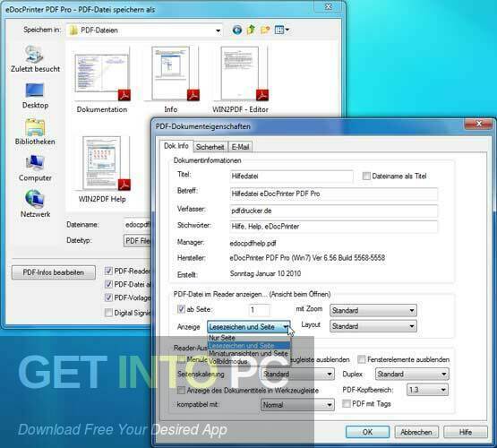Click the Abbrechen button
The image size is (497, 448).
(x=416, y=432)
